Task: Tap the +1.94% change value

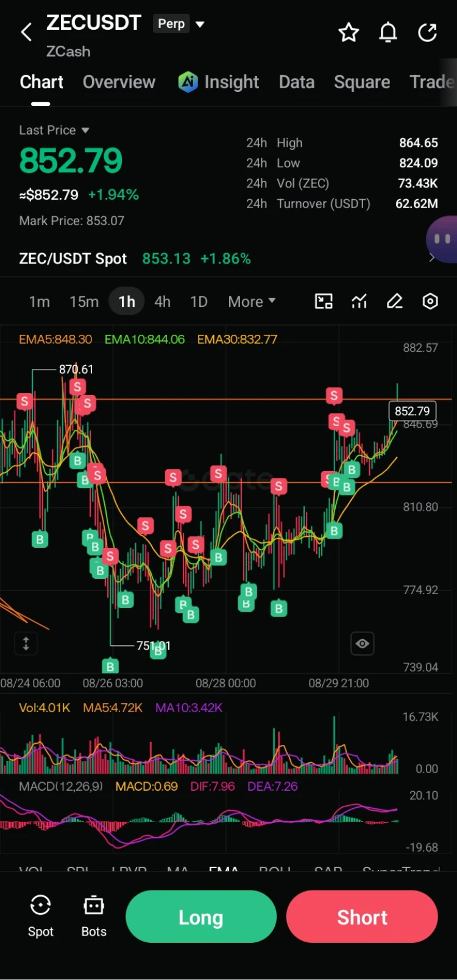Action: point(113,195)
